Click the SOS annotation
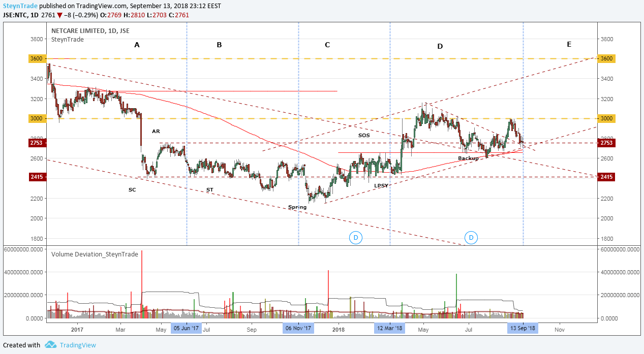The image size is (644, 354). tap(364, 136)
